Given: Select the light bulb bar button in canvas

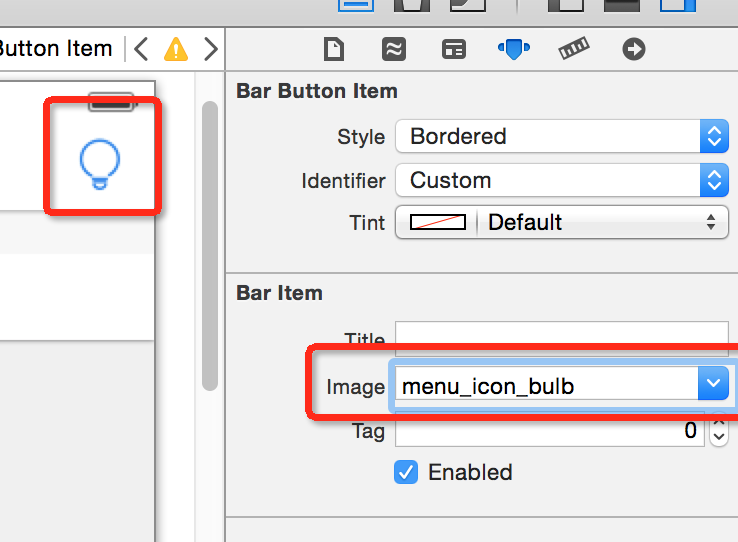Looking at the screenshot, I should tap(99, 164).
